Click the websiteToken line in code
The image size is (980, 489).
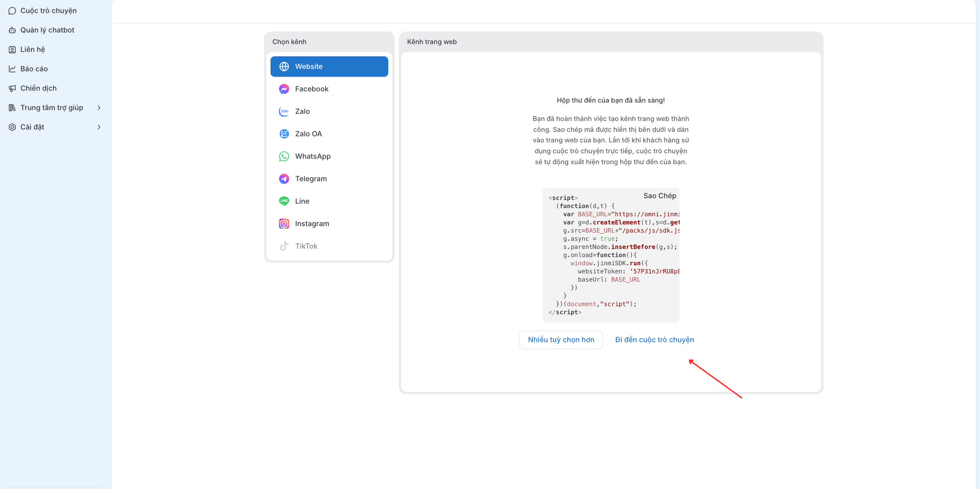(628, 271)
